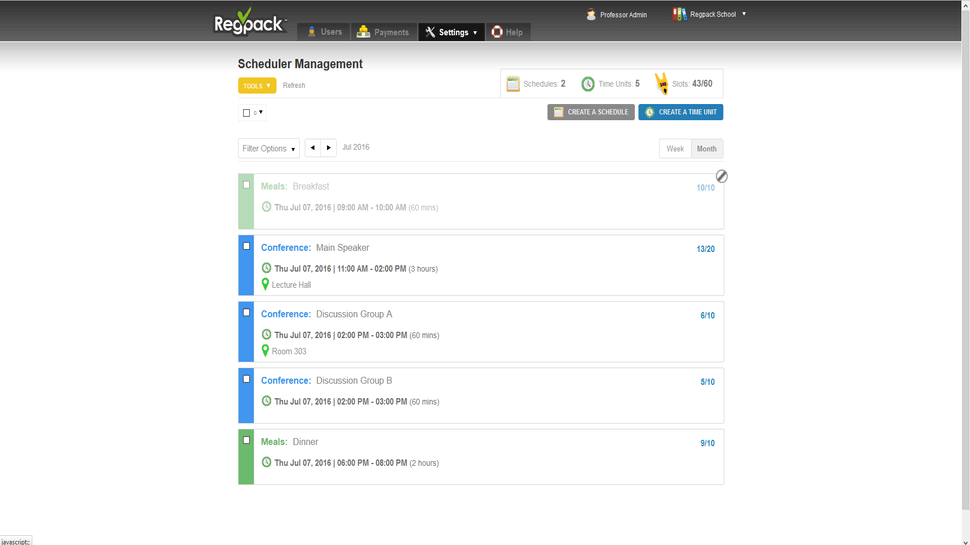Click the Create a Time Unit button
The width and height of the screenshot is (970, 545).
tap(680, 112)
